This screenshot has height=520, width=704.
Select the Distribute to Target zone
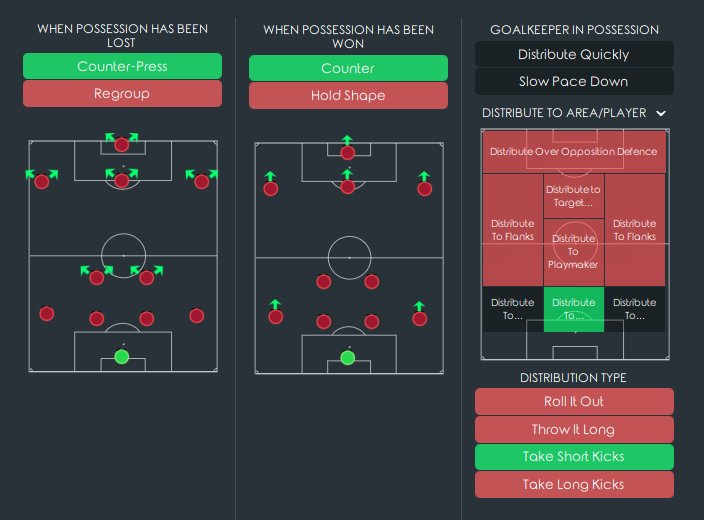[573, 196]
